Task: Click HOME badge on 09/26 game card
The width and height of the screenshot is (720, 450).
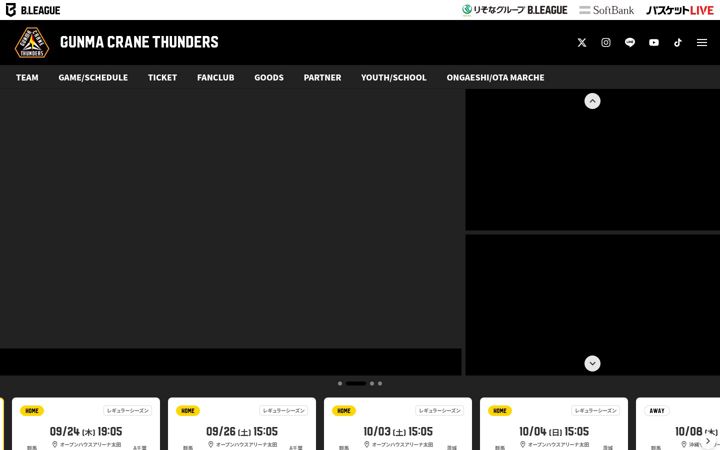Action: 188,411
